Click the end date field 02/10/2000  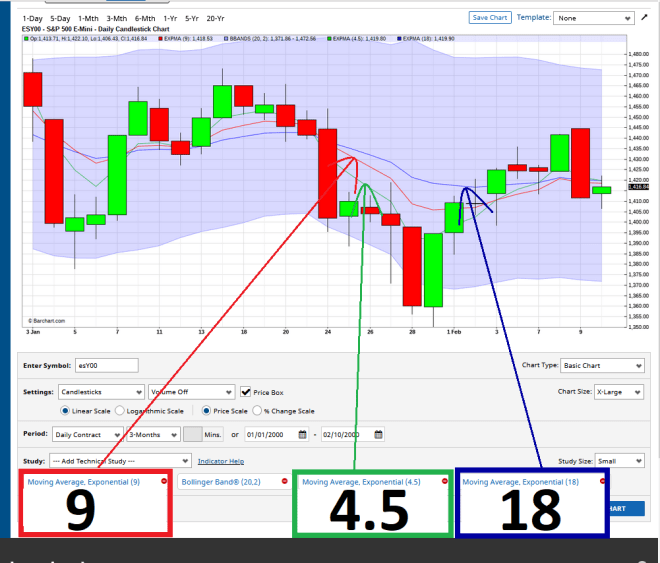point(347,435)
